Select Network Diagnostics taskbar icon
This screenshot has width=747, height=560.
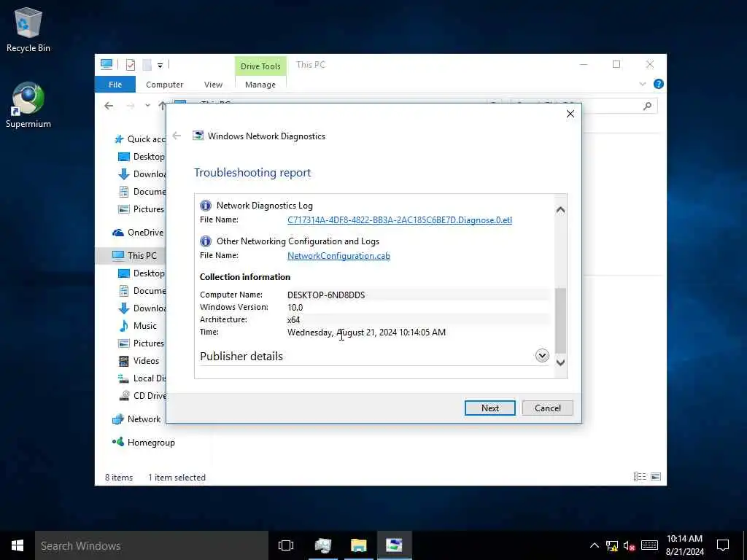(x=395, y=545)
